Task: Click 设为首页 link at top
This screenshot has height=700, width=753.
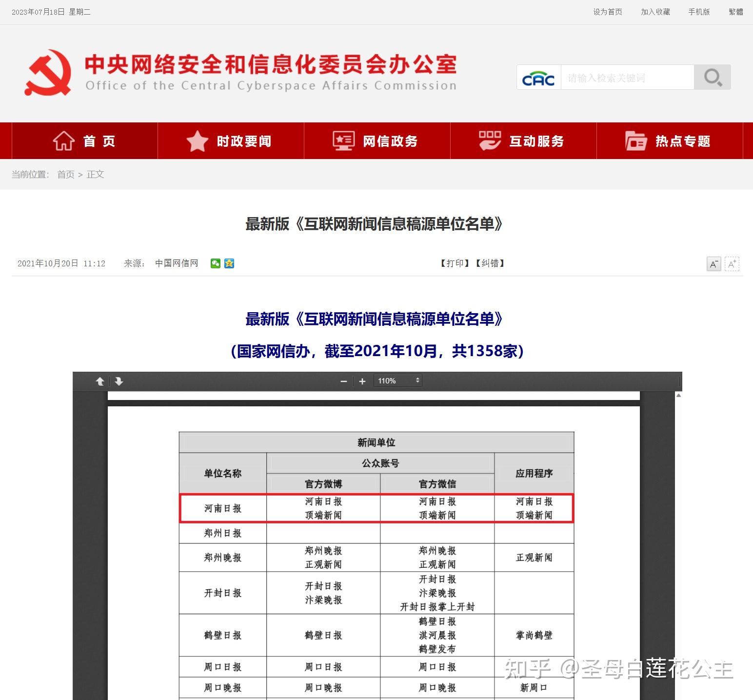Action: click(608, 12)
